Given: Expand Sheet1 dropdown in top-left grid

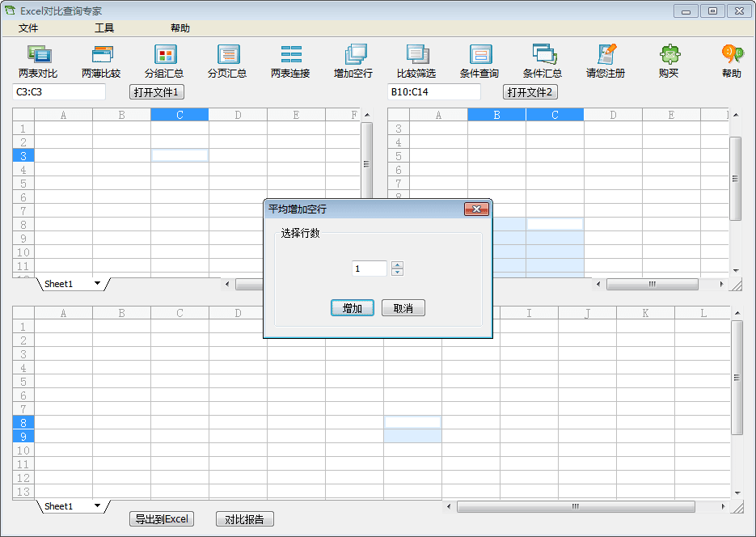Looking at the screenshot, I should [x=98, y=284].
